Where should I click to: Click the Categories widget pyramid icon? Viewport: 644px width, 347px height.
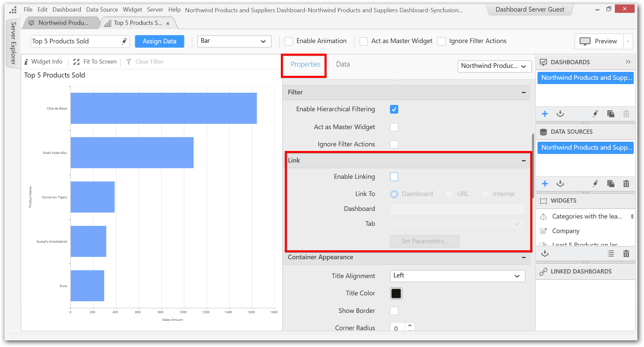[543, 217]
